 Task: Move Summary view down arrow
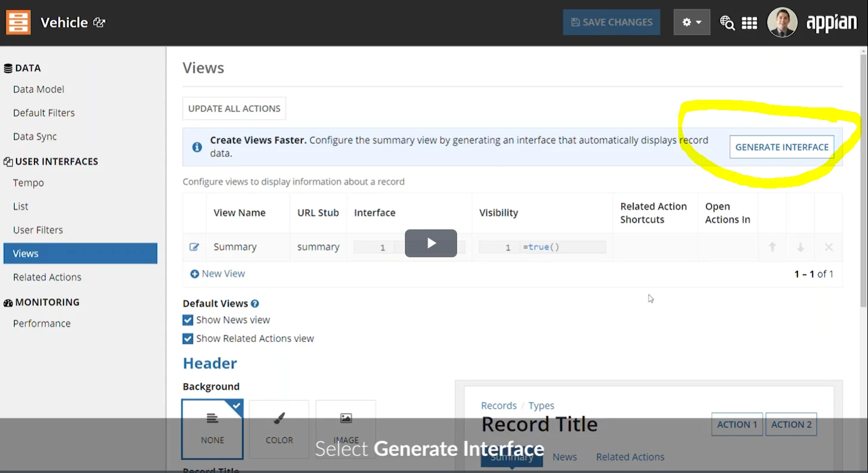[x=800, y=247]
